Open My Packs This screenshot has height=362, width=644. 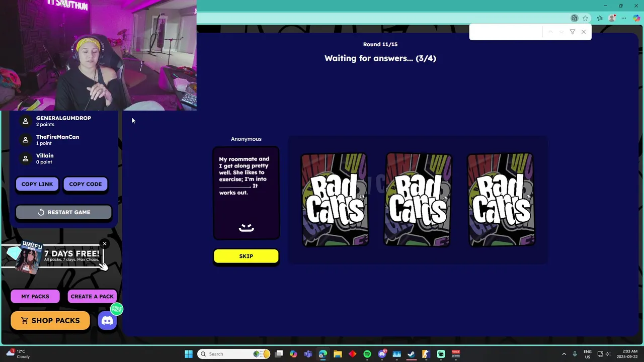(x=35, y=297)
